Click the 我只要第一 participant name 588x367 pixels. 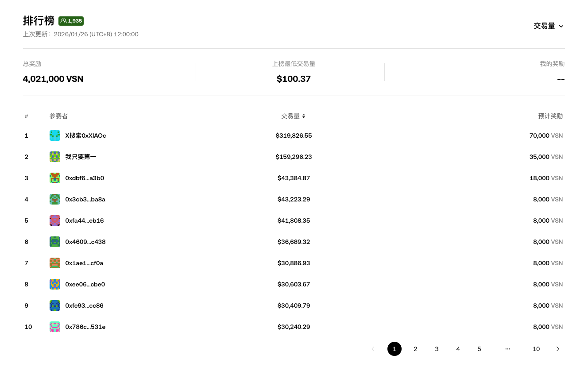coord(81,157)
